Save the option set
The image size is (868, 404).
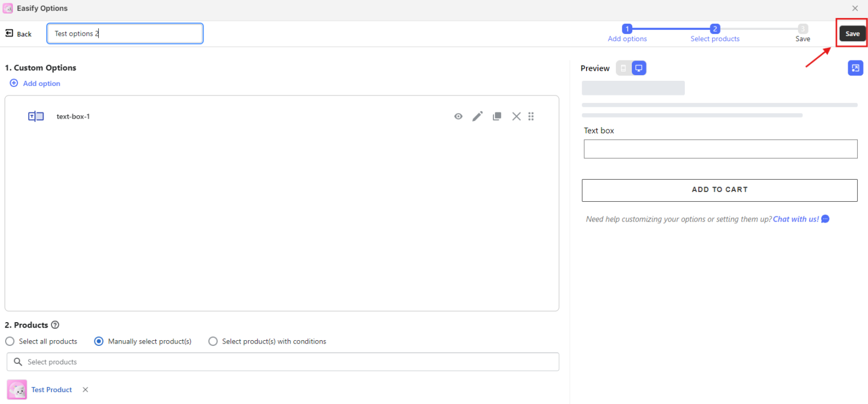[852, 33]
